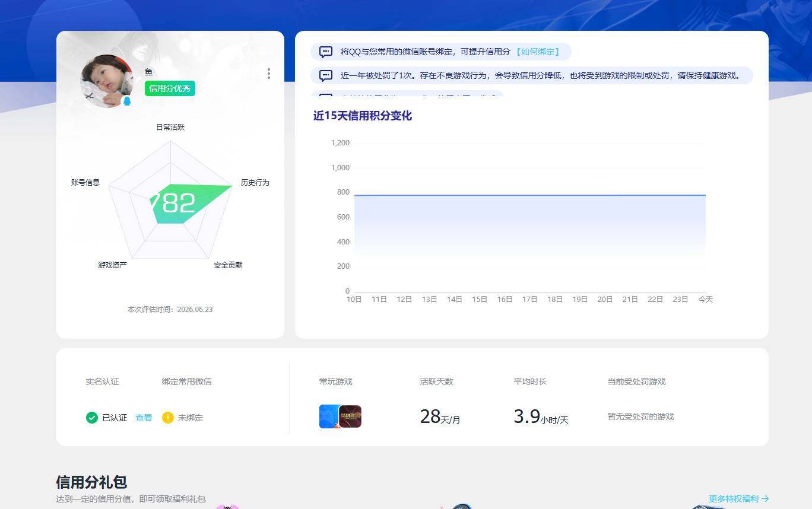Click the 17日 label on chart axis
This screenshot has width=812, height=509.
[x=530, y=300]
